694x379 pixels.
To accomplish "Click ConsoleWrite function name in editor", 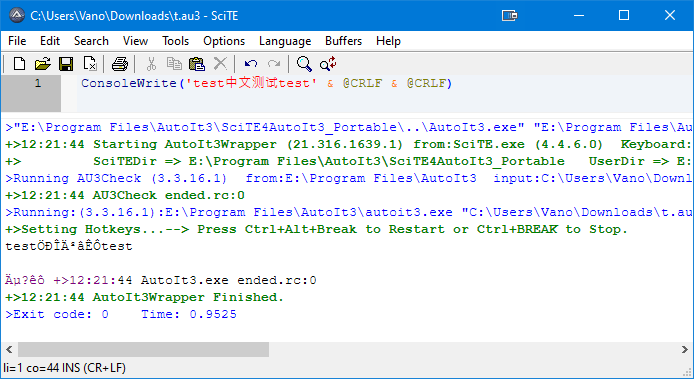I will coord(129,83).
